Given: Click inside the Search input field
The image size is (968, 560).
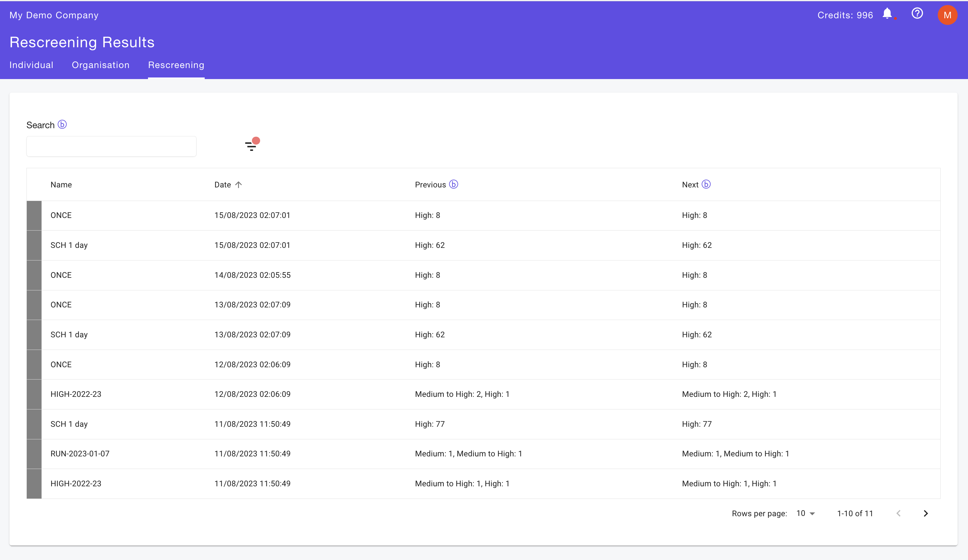Looking at the screenshot, I should 111,146.
